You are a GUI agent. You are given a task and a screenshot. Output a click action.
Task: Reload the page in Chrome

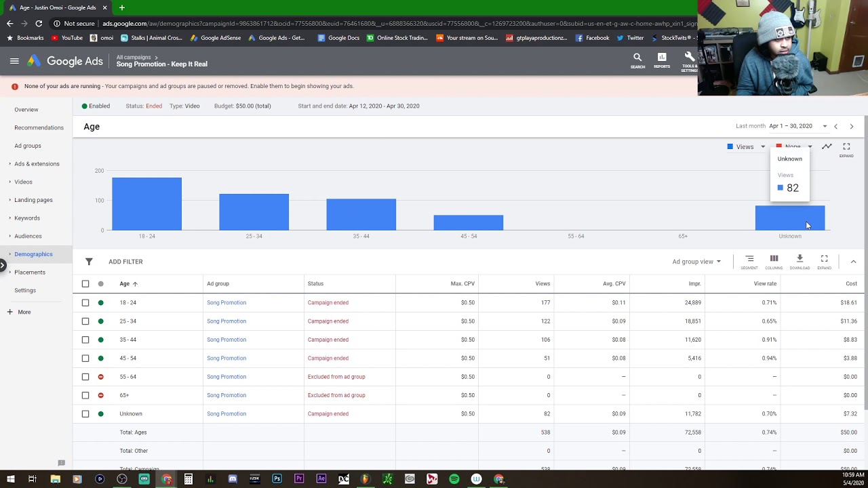39,24
